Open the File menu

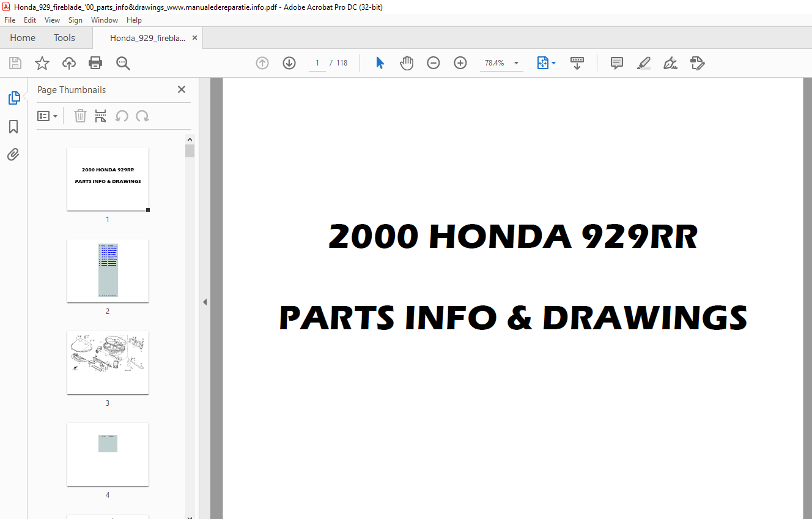[x=10, y=20]
